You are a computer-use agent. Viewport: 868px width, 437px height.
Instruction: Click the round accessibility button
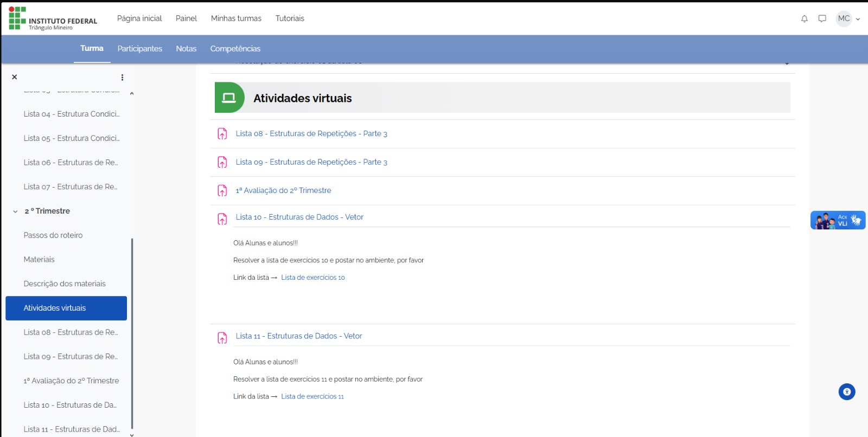point(846,391)
